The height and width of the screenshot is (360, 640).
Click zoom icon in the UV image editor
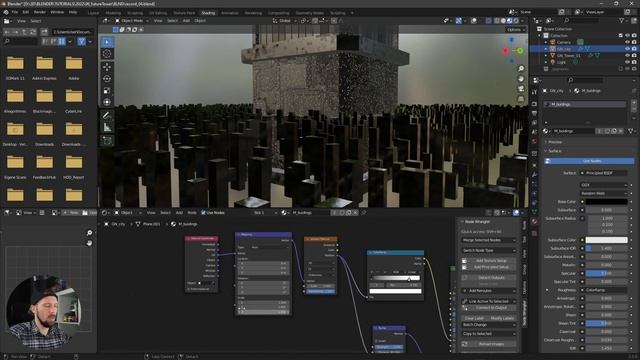tap(89, 233)
